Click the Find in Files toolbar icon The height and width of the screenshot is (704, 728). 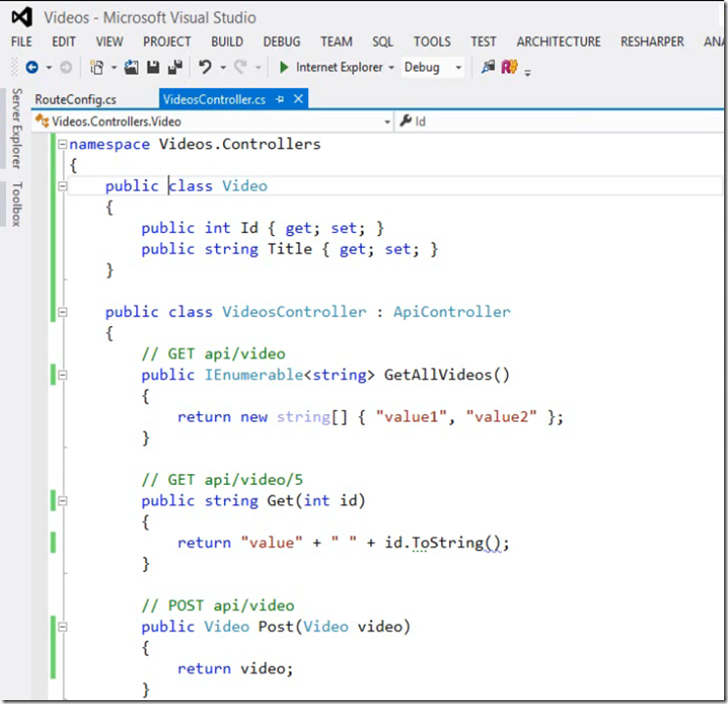(x=488, y=68)
